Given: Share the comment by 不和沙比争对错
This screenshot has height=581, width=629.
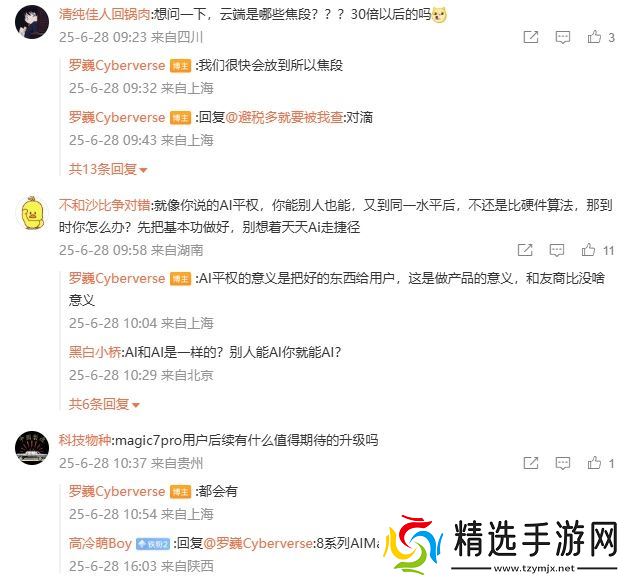Looking at the screenshot, I should pos(525,250).
